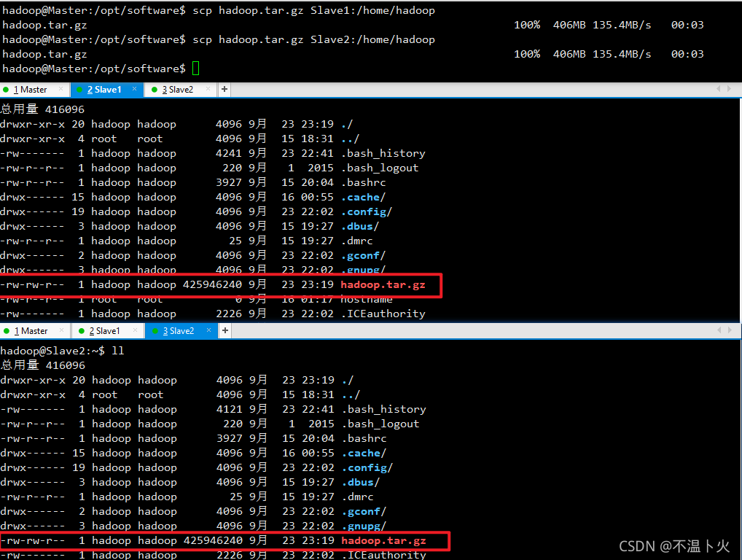Click red hadoop.tar.gz filename in Slave1 listing

pyautogui.click(x=383, y=284)
